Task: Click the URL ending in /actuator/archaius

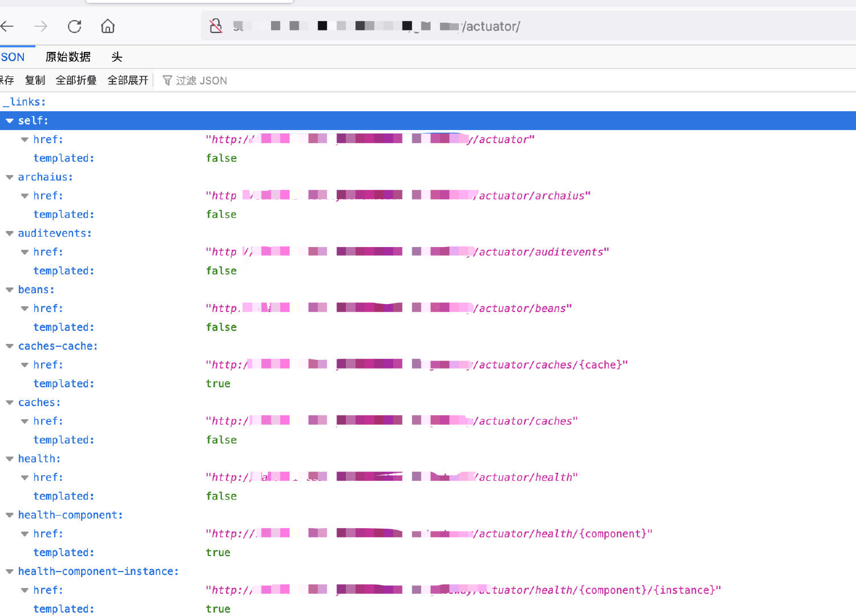Action: [x=398, y=196]
